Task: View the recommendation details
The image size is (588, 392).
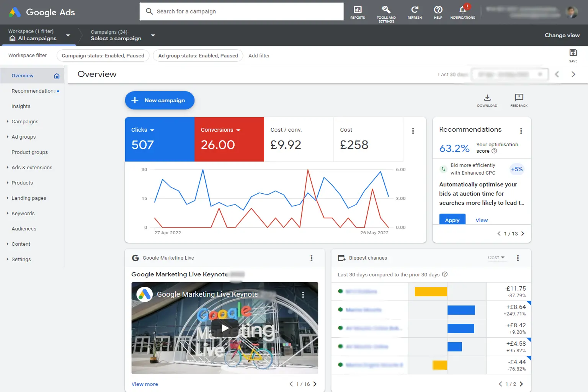Action: (482, 220)
